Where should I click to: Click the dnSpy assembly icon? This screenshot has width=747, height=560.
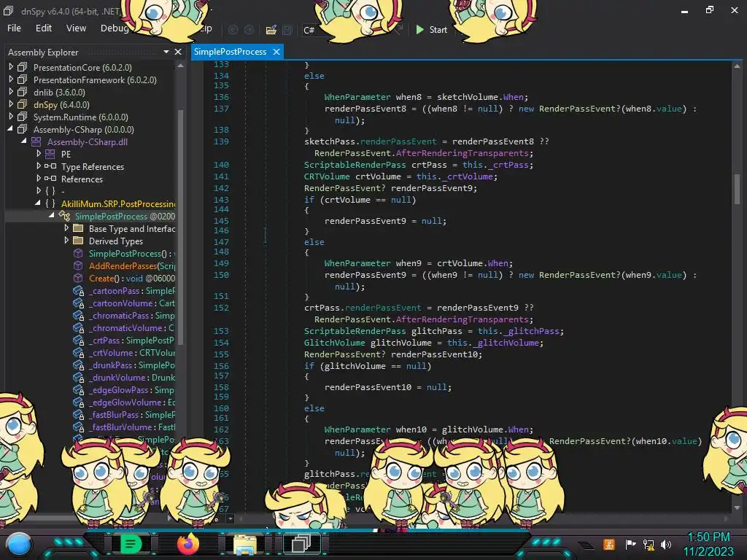pos(23,104)
